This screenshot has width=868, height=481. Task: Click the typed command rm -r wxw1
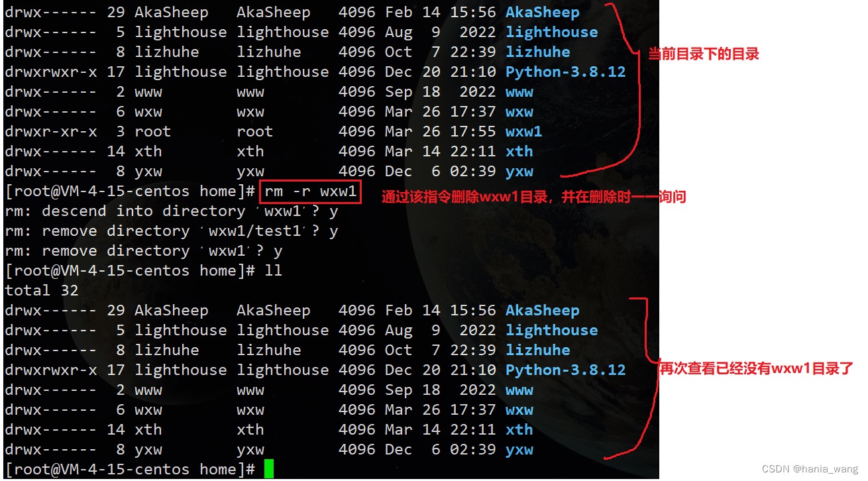click(311, 191)
